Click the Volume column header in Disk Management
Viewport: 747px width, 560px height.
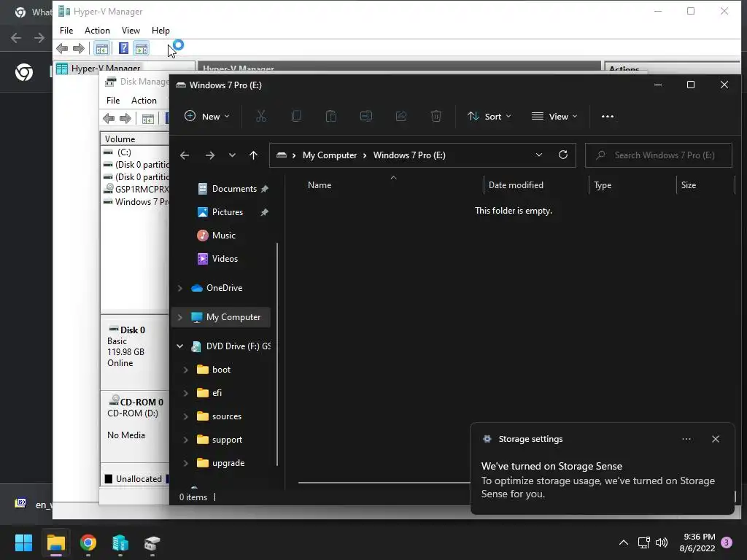pos(120,139)
